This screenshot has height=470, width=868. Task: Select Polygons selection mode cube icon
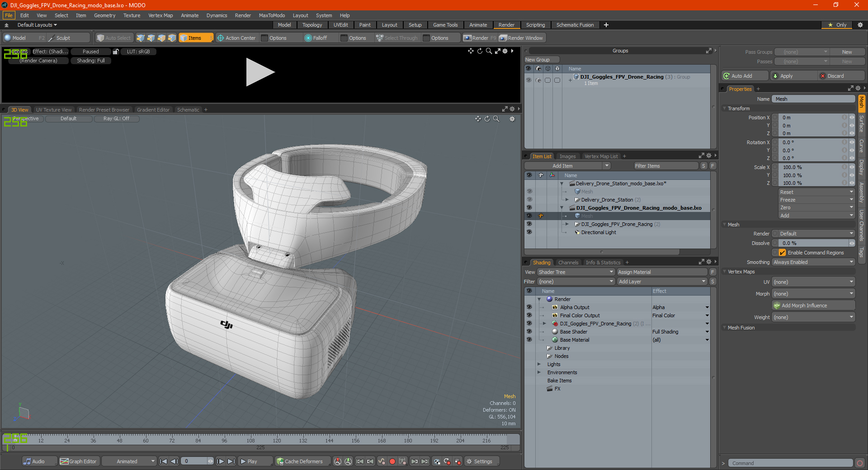pos(161,38)
